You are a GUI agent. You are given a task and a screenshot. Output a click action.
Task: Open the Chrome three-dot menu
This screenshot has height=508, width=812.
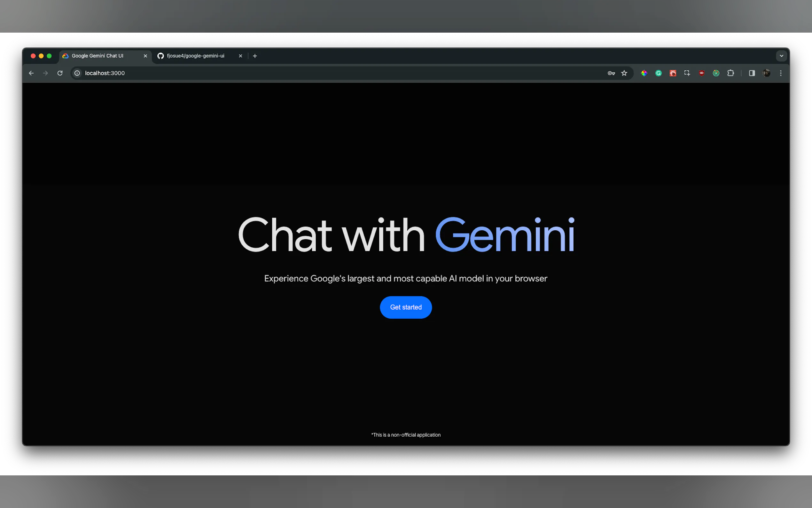(781, 73)
